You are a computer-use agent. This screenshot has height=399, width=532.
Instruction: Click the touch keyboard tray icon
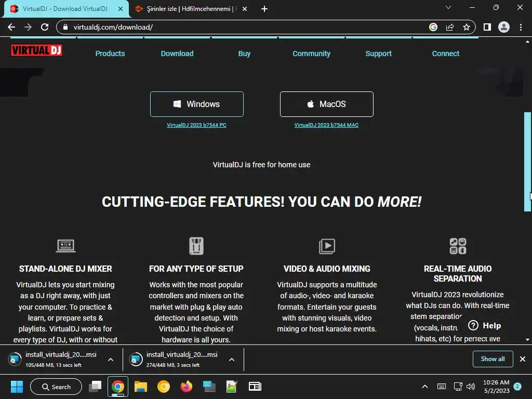tap(442, 387)
